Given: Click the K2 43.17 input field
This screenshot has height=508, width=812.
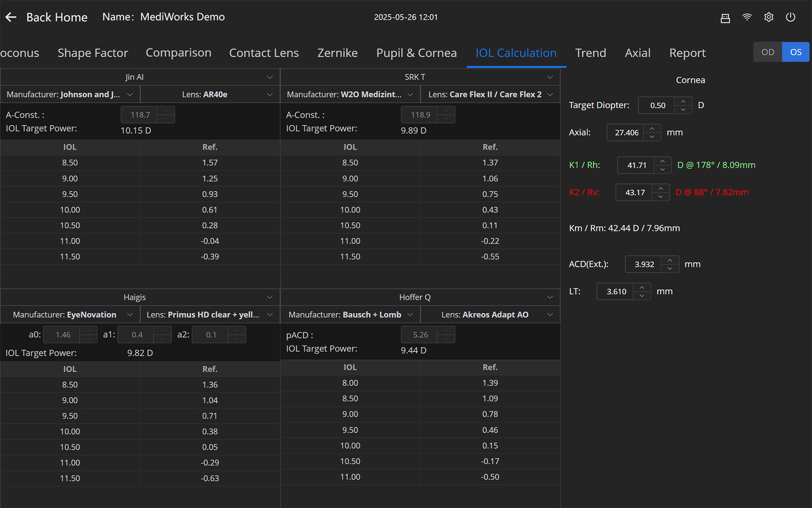Looking at the screenshot, I should pyautogui.click(x=634, y=192).
